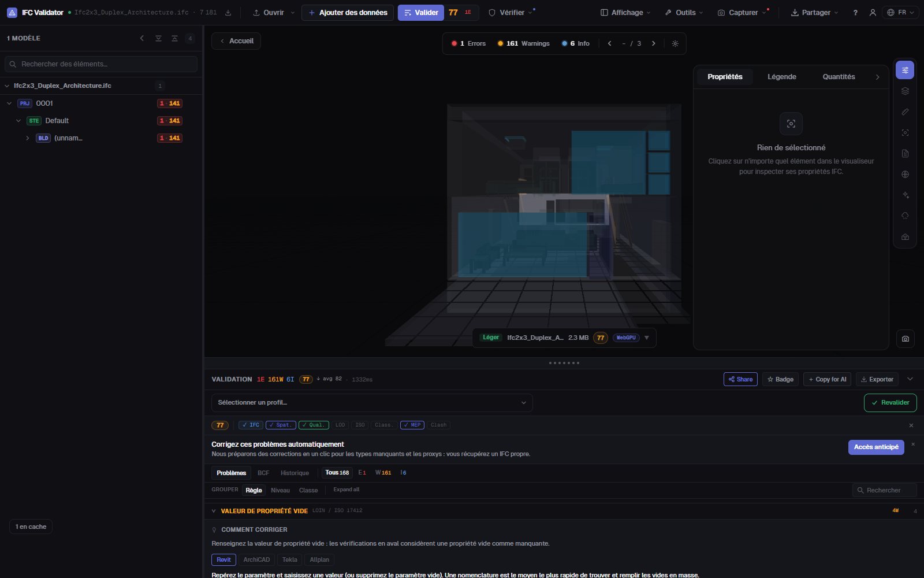Select the ruler measure tool
Viewport: 924px width, 578px height.
[905, 112]
